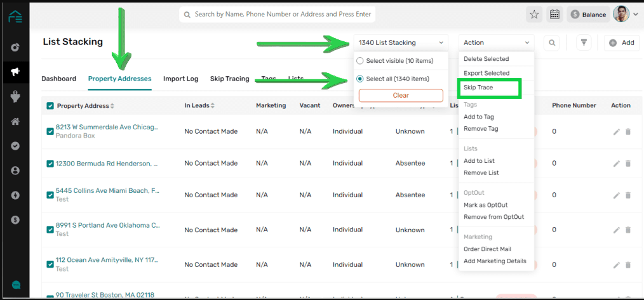
Task: Click the magnifier search icon beside Action
Action: [x=552, y=42]
